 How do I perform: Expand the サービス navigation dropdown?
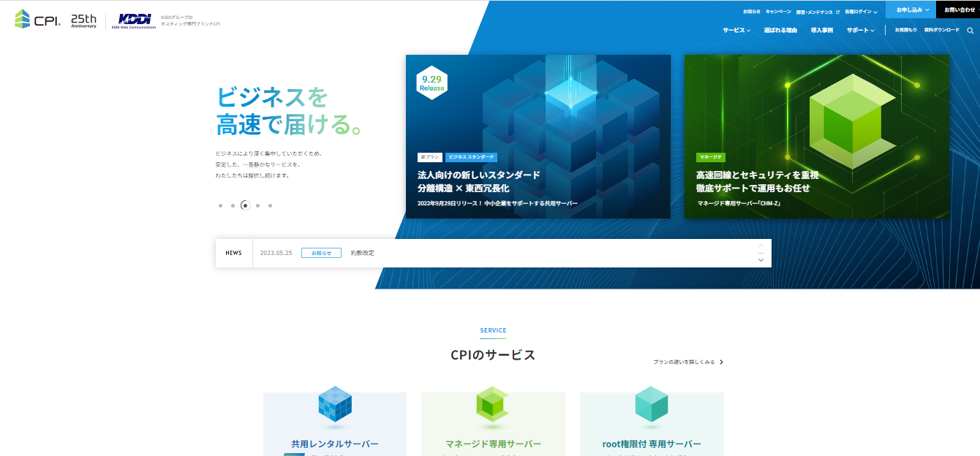coord(734,30)
